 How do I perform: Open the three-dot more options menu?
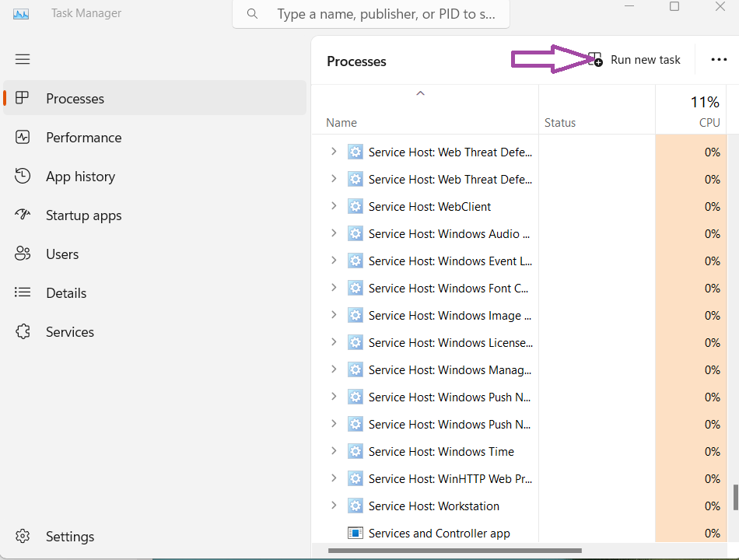(x=719, y=60)
